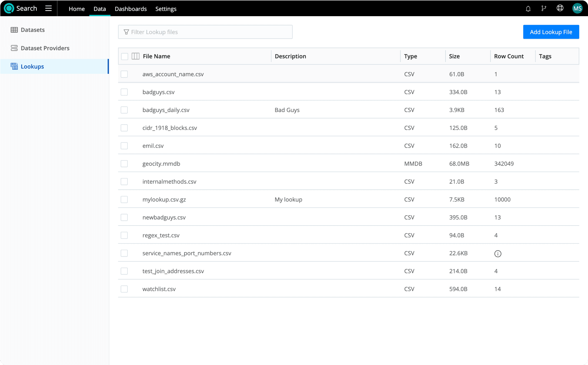The image size is (588, 365).
Task: Sort by the Size column header
Action: pos(454,56)
